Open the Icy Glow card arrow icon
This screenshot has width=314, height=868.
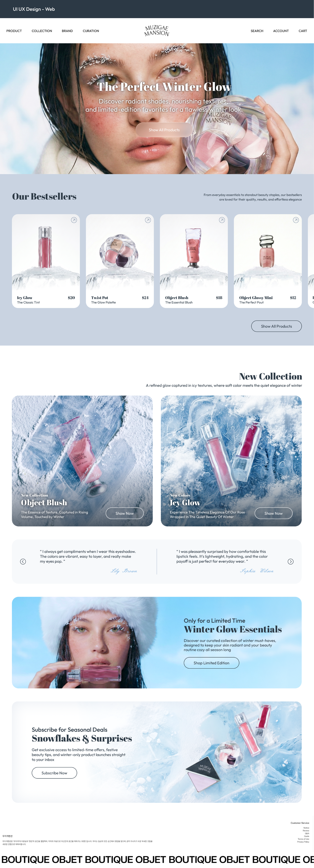click(74, 220)
